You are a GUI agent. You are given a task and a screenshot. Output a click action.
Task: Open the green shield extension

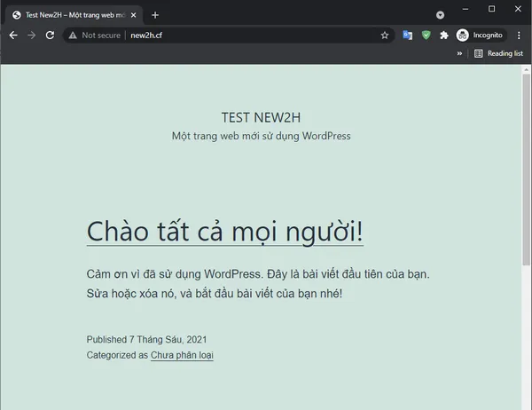[x=426, y=35]
